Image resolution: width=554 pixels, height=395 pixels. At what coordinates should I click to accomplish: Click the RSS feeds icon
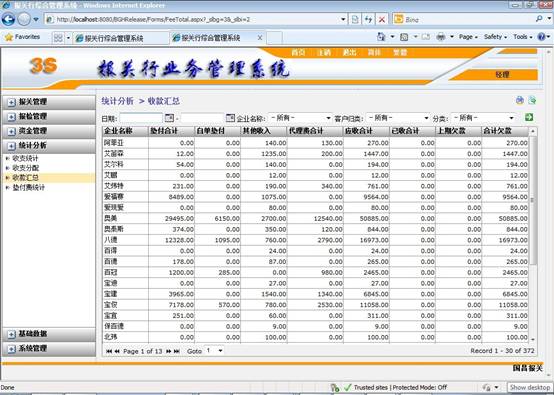[x=404, y=37]
